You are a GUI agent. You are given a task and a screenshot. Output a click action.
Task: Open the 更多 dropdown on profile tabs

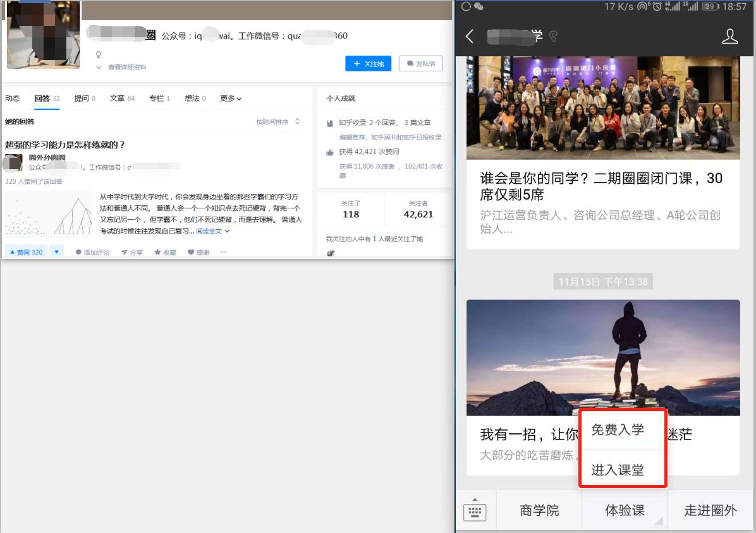coord(230,98)
